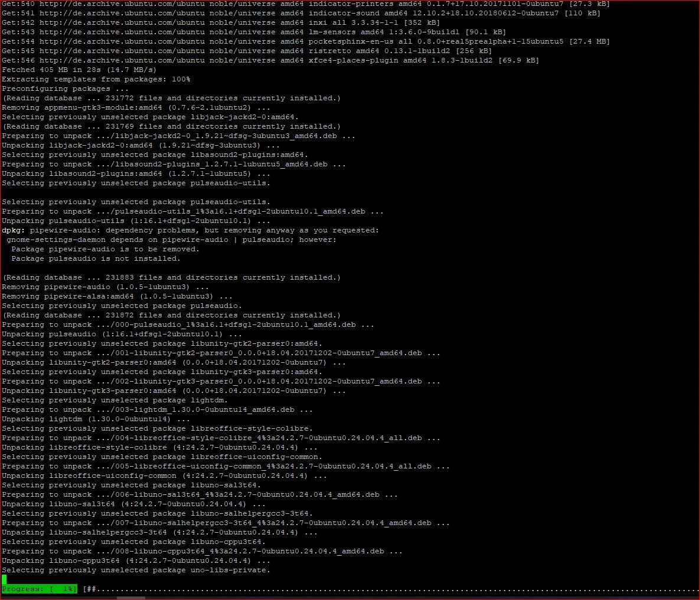Click the green 'Progress: [ 1%]' indicator

(x=40, y=589)
